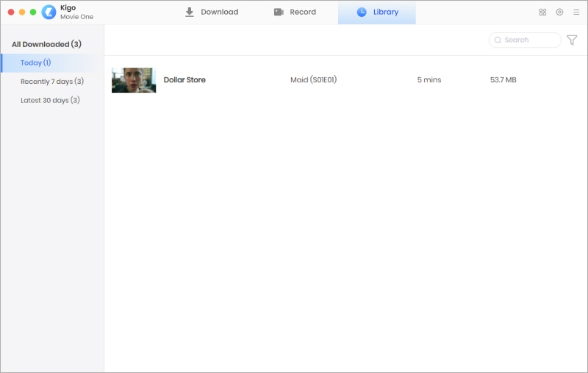The height and width of the screenshot is (373, 588).
Task: Minimize window with the yellow button
Action: point(22,12)
